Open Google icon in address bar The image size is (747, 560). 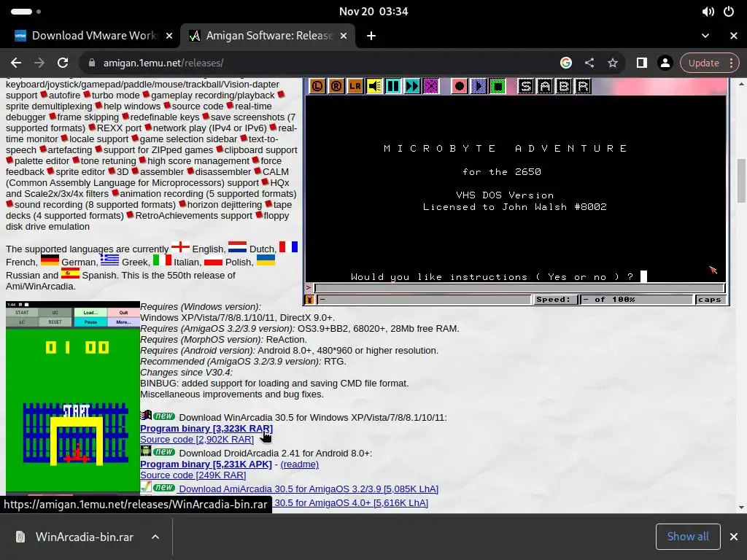(566, 63)
